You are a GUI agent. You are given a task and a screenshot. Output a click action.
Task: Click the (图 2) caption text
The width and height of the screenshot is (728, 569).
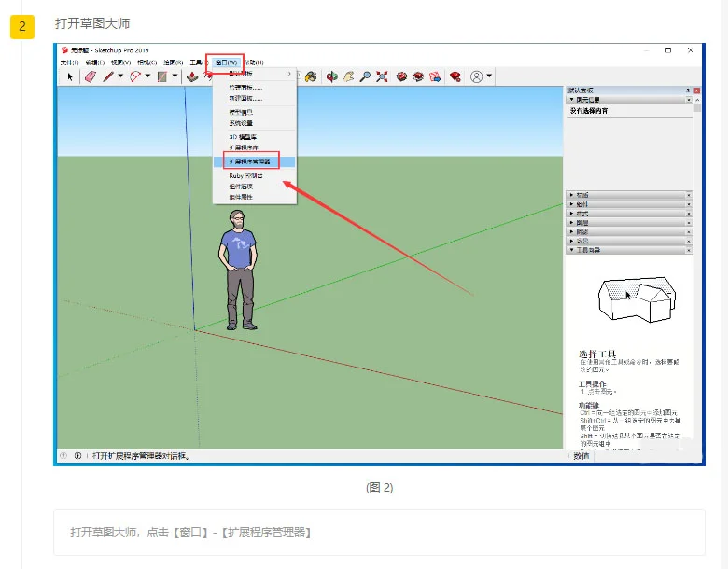click(x=379, y=487)
